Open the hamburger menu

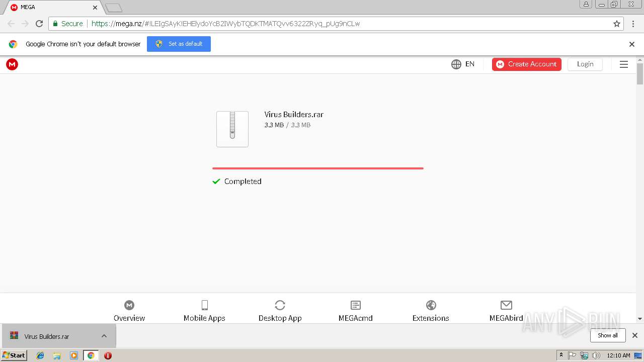tap(624, 64)
